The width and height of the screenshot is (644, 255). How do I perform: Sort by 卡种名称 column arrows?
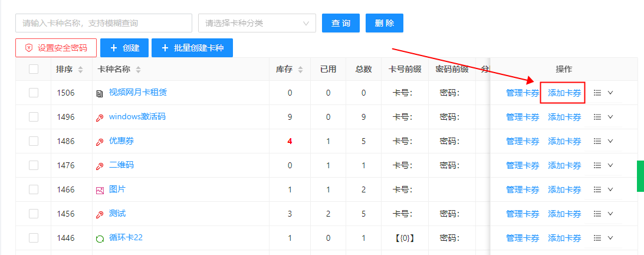click(x=139, y=70)
